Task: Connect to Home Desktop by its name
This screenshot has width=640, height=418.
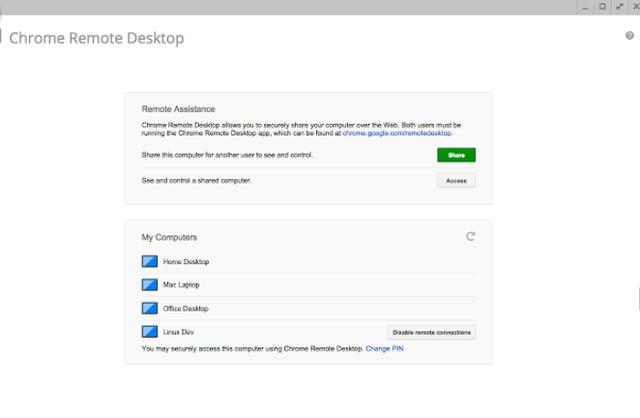Action: [x=186, y=262]
